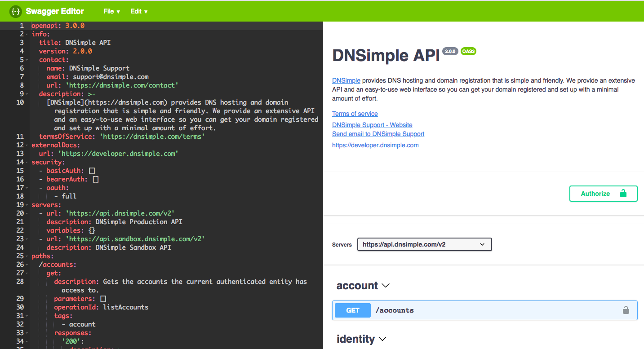Click Send email to DNSimple Support

coord(378,134)
